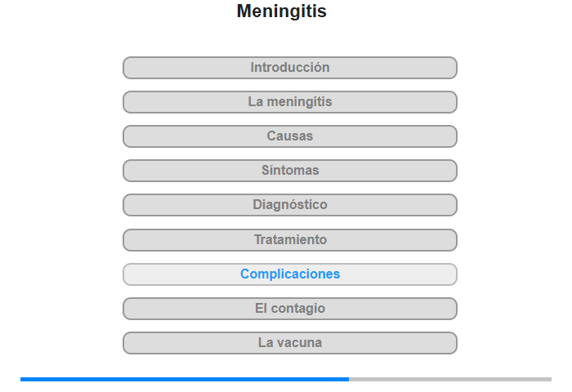Image resolution: width=572 pixels, height=392 pixels.
Task: Click the blue filled progress bar portion
Action: [185, 379]
